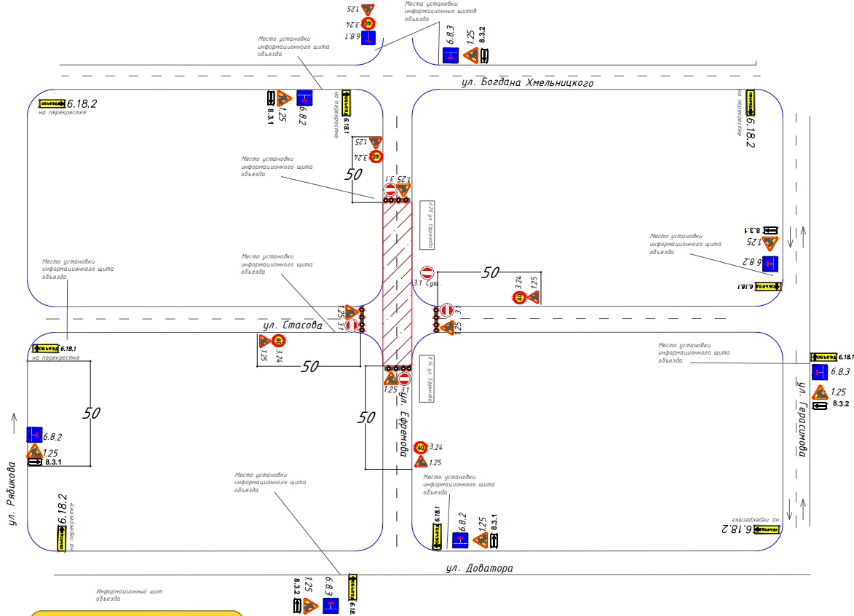Select the blue 6.8.1 sign at top

(368, 38)
